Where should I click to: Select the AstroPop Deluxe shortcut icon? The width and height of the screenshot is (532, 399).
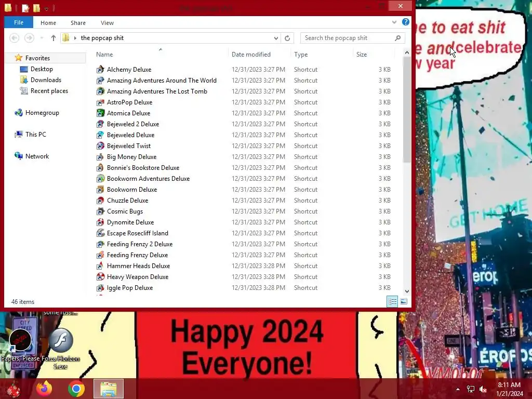click(x=100, y=102)
